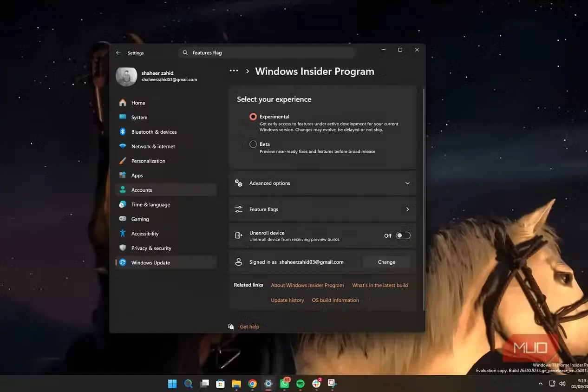588x392 pixels.
Task: Click the Change account button
Action: click(386, 262)
